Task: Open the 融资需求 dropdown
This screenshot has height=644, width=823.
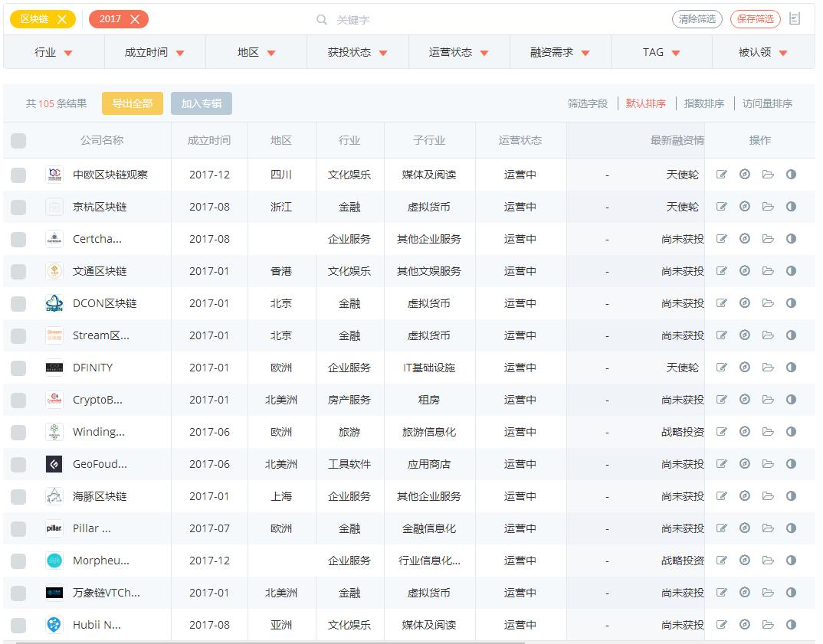Action: (559, 51)
